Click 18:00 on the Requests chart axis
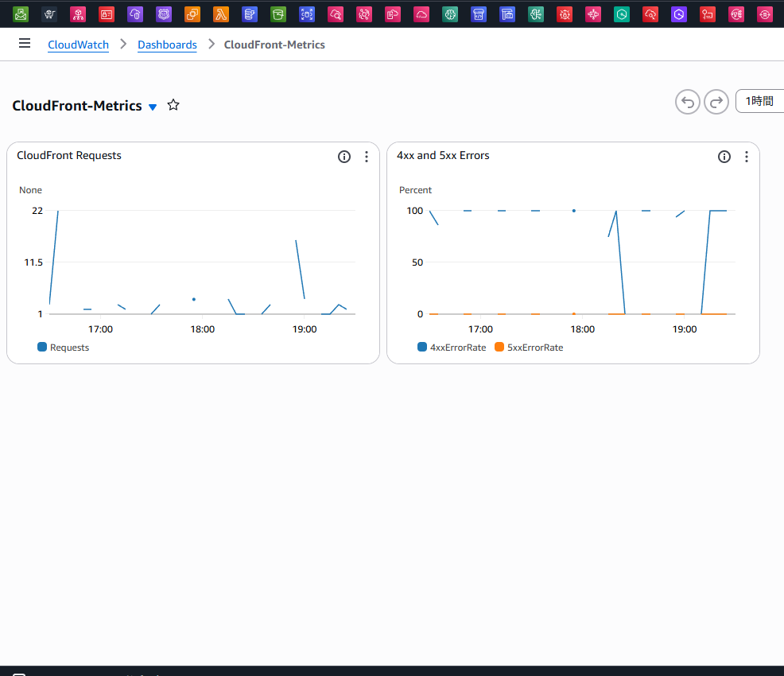The image size is (784, 676). coord(203,329)
